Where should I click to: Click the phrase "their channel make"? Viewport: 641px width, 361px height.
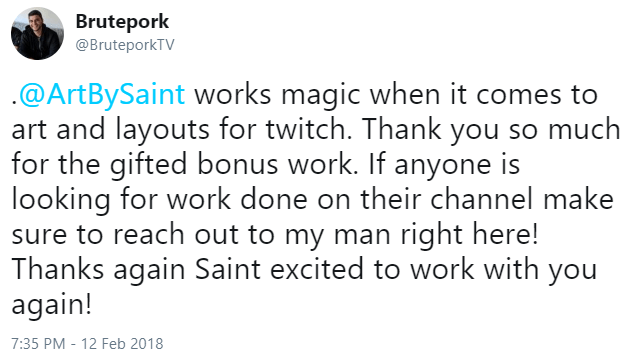(487, 200)
